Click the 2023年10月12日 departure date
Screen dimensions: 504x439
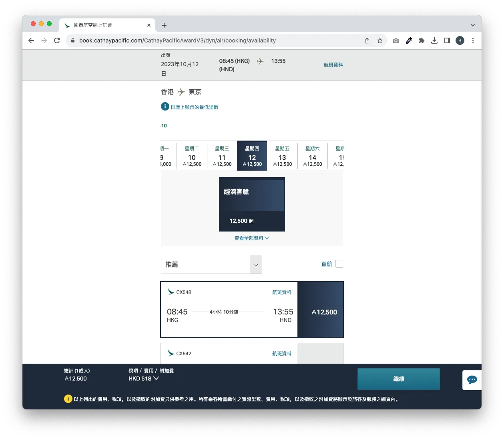pyautogui.click(x=180, y=69)
